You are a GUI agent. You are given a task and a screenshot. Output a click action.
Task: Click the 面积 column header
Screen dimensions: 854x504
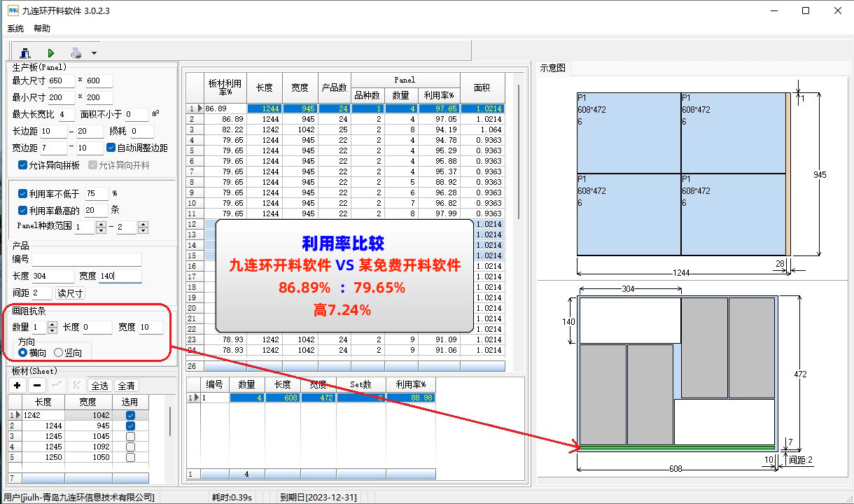point(482,87)
